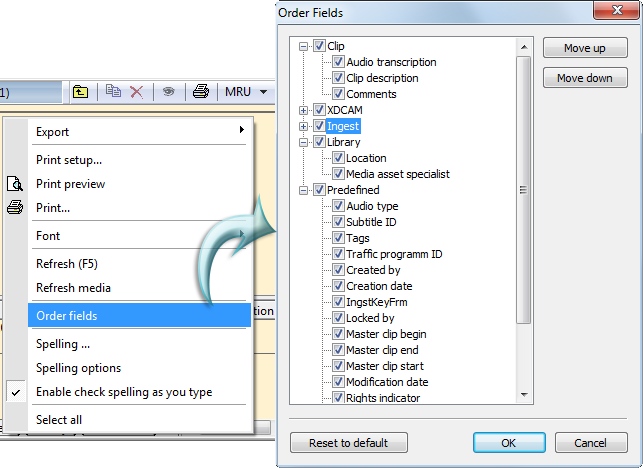This screenshot has width=643, height=468.
Task: Open Spelling ... from the menu
Action: [139, 344]
